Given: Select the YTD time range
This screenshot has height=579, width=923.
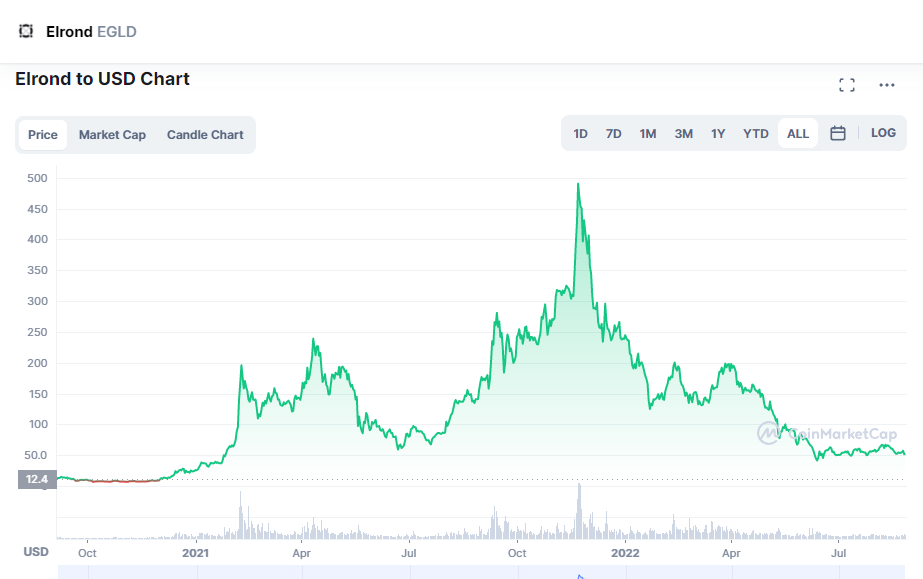Looking at the screenshot, I should tap(756, 134).
